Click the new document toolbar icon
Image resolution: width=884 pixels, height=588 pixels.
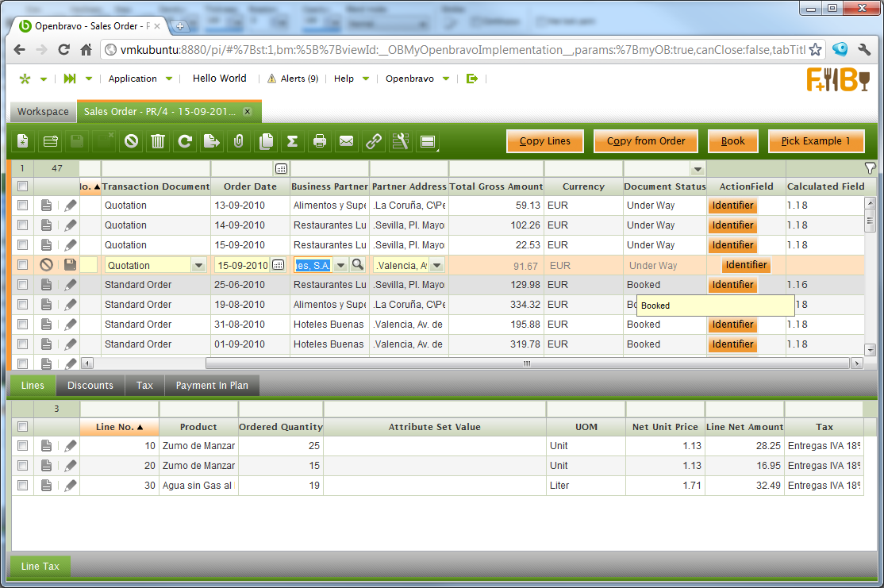tap(23, 141)
